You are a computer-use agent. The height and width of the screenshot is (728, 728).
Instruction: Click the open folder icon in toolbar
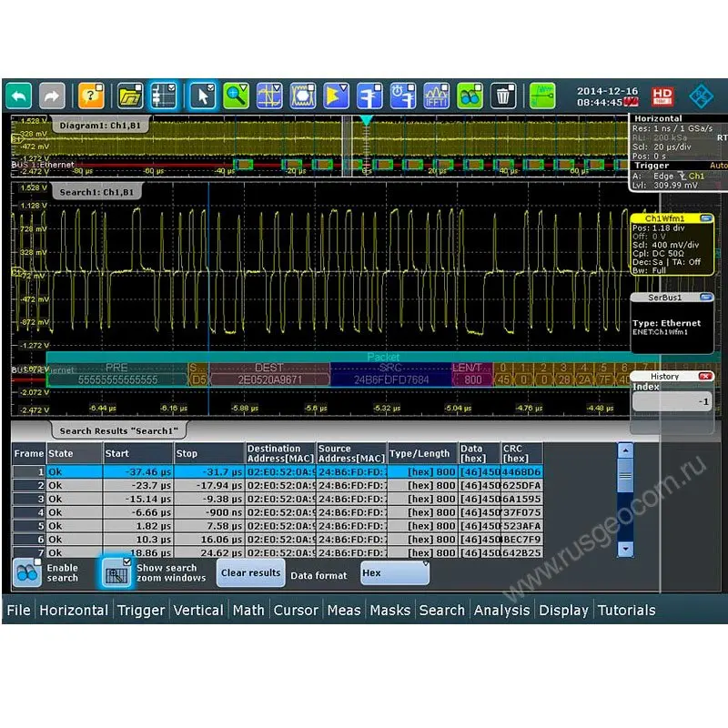130,95
